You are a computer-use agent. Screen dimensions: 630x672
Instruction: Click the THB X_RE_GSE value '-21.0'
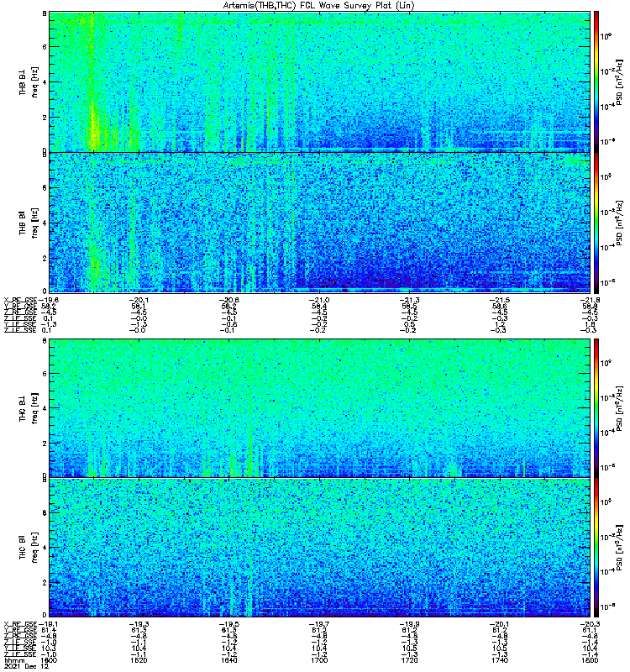(x=319, y=300)
